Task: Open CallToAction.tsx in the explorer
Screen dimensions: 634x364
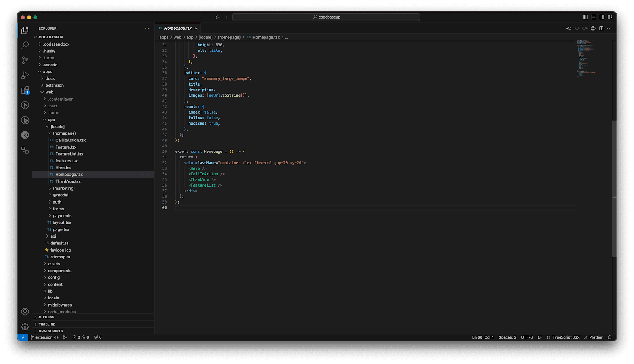Action: tap(93, 140)
